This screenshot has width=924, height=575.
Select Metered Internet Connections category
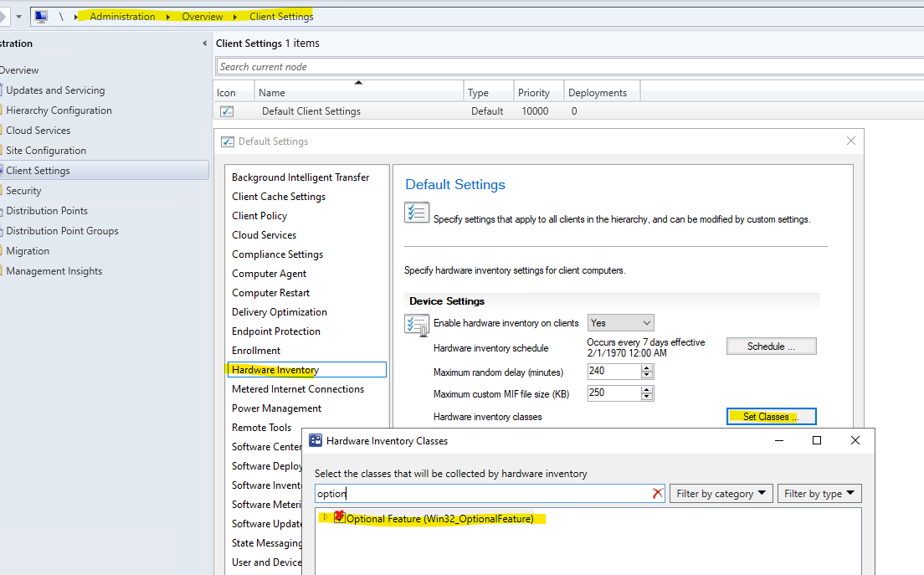point(298,389)
